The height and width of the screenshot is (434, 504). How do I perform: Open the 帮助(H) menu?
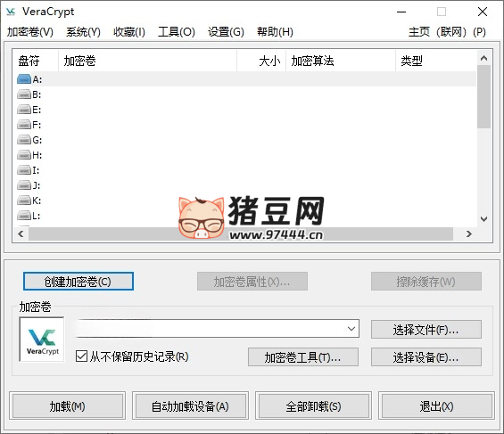[x=275, y=32]
